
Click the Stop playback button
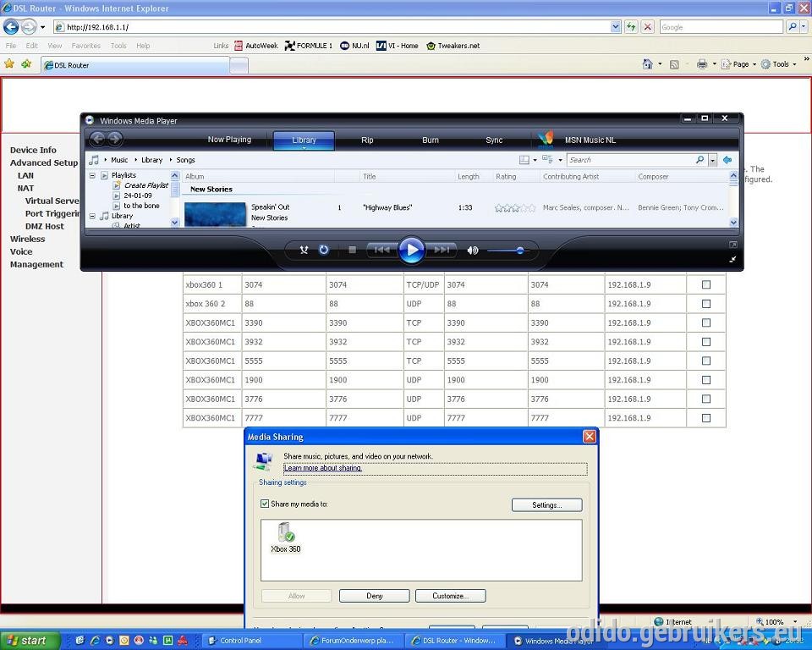click(352, 251)
